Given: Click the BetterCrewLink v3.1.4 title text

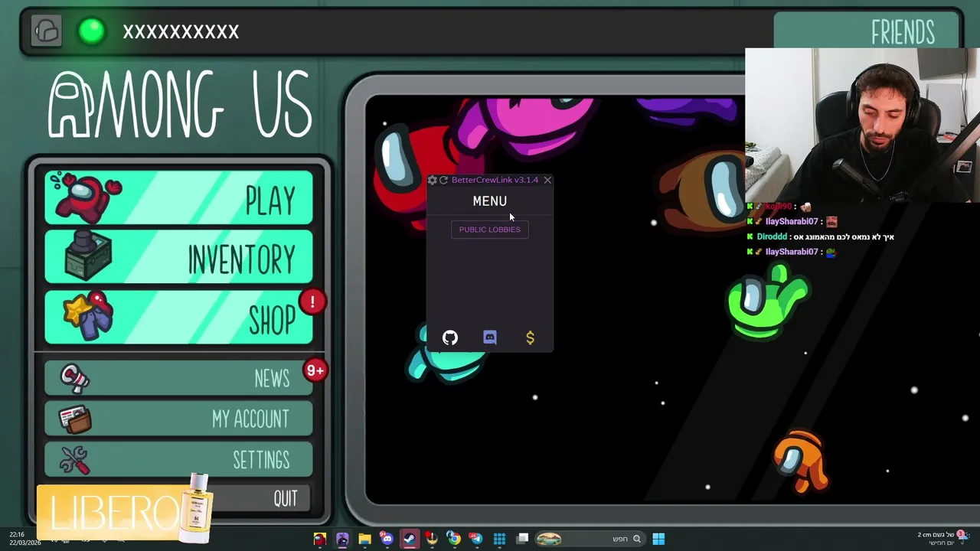Looking at the screenshot, I should (495, 180).
